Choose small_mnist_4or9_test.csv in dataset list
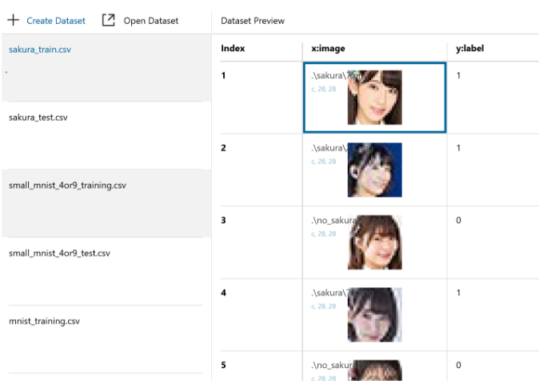539x392 pixels. coord(59,254)
